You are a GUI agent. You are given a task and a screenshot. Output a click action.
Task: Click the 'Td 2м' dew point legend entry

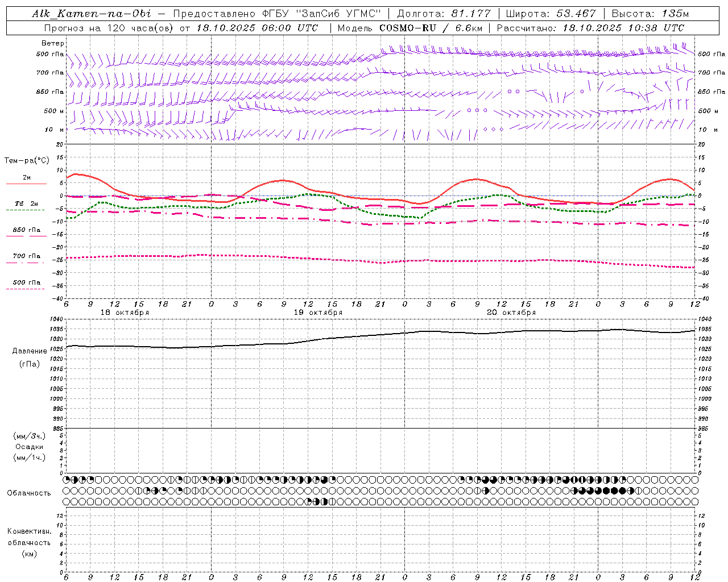tap(27, 203)
